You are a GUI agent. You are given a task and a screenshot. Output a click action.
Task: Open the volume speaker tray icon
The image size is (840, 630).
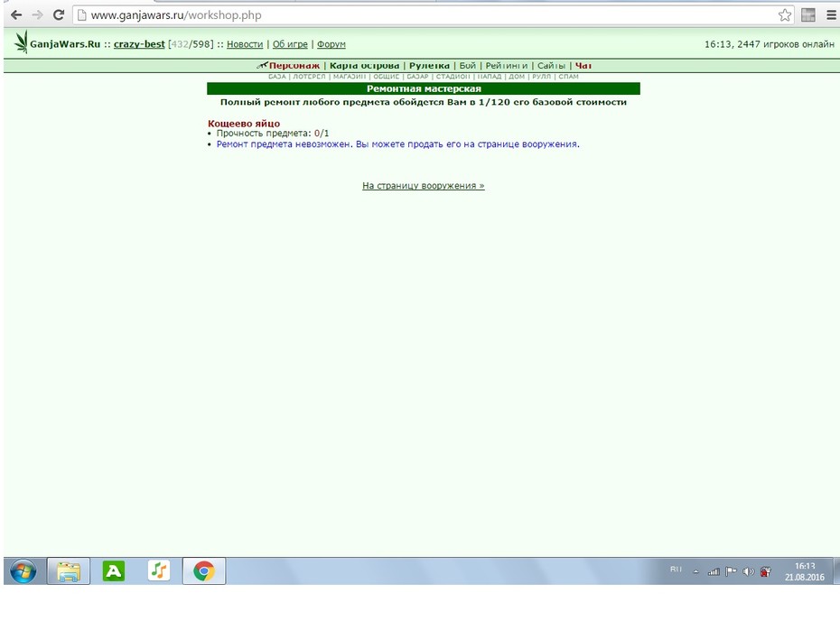click(749, 571)
